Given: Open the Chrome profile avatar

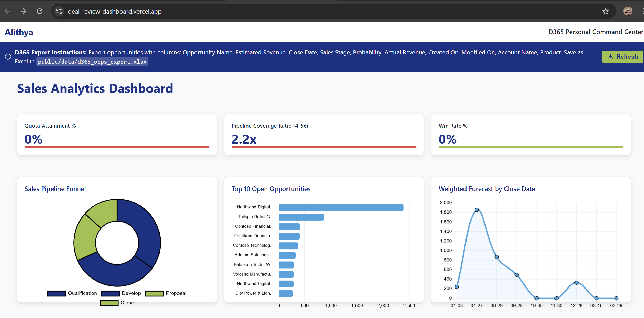Looking at the screenshot, I should 628,11.
